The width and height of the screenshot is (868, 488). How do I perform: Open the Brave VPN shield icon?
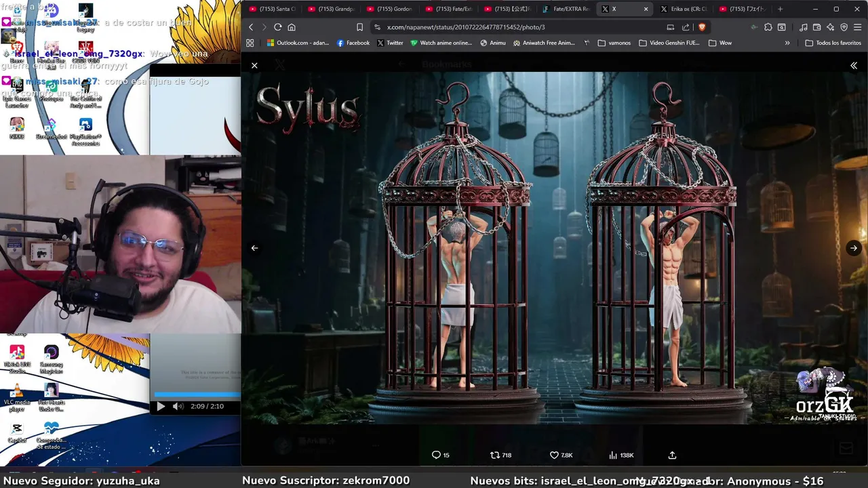tap(844, 27)
